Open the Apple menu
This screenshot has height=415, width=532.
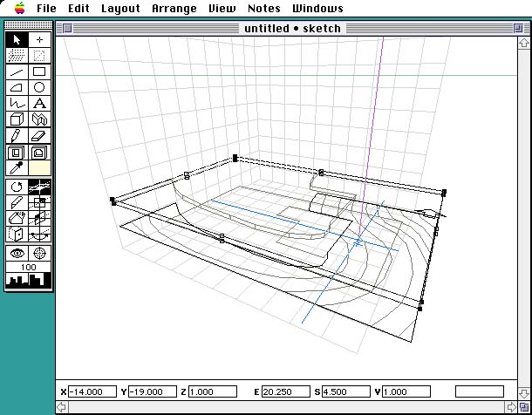(19, 9)
